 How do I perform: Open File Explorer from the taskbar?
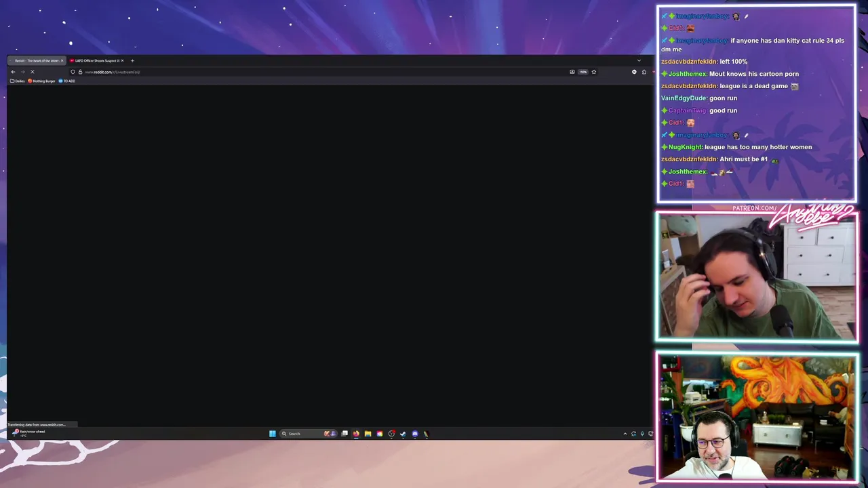point(368,434)
